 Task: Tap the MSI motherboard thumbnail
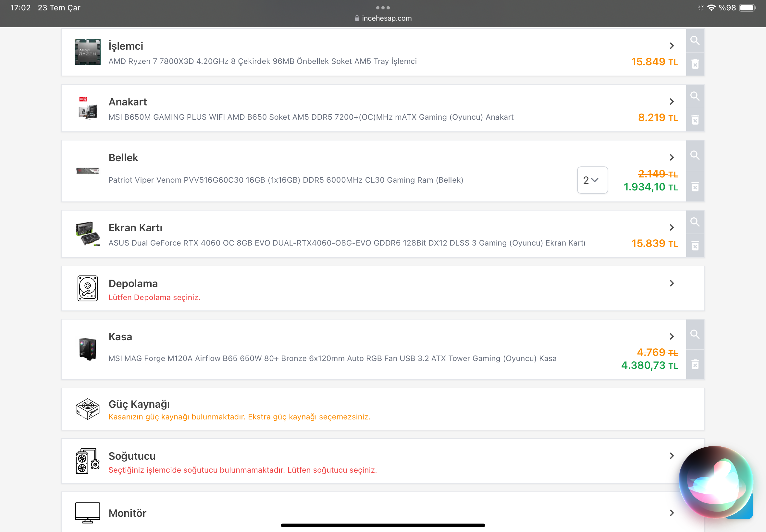[x=87, y=108]
